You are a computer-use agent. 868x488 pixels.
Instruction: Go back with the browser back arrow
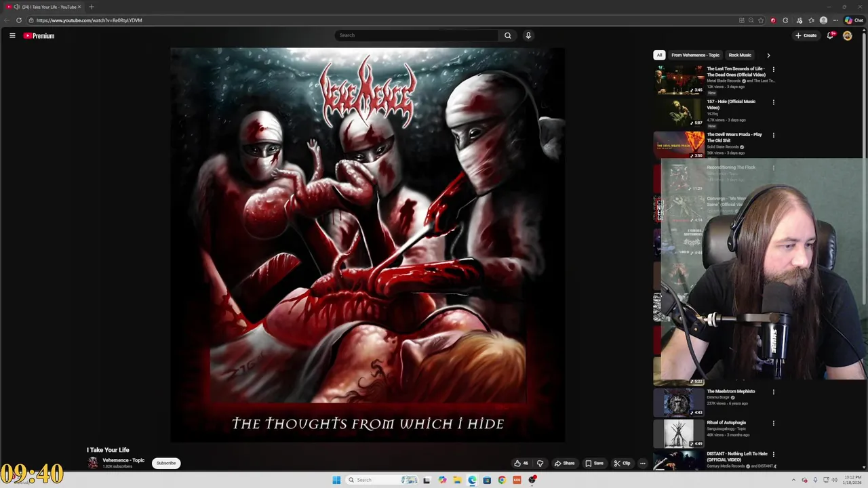(6, 20)
